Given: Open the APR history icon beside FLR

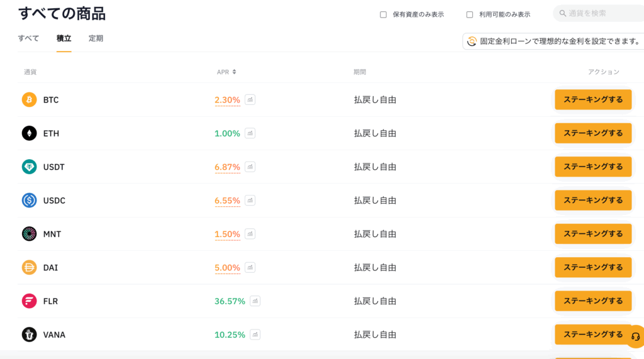Looking at the screenshot, I should tap(255, 301).
